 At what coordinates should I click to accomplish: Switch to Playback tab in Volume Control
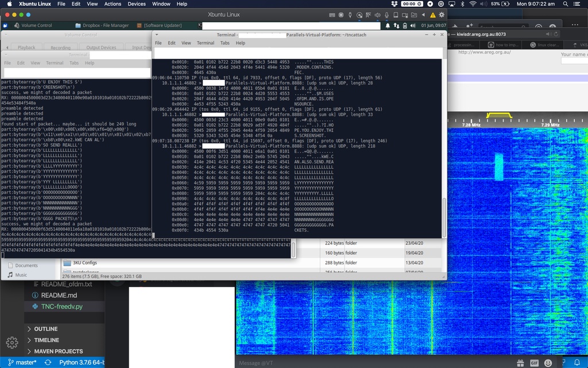[26, 47]
